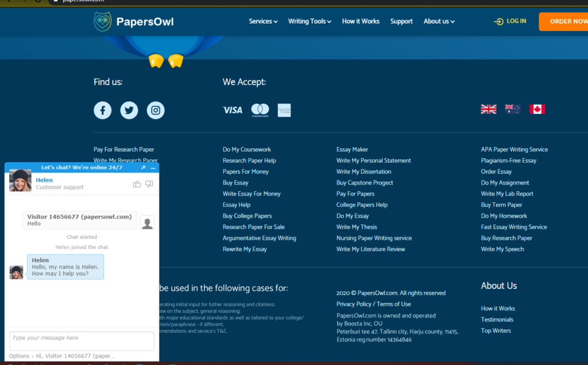588x365 pixels.
Task: Open Top Writers link under About Us
Action: pos(496,331)
